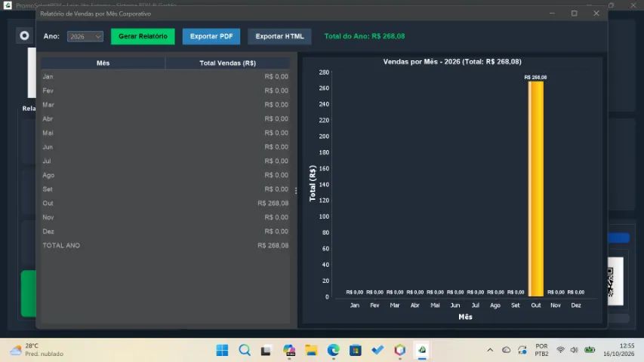Select the Nov row in the table
The height and width of the screenshot is (362, 644).
(165, 217)
